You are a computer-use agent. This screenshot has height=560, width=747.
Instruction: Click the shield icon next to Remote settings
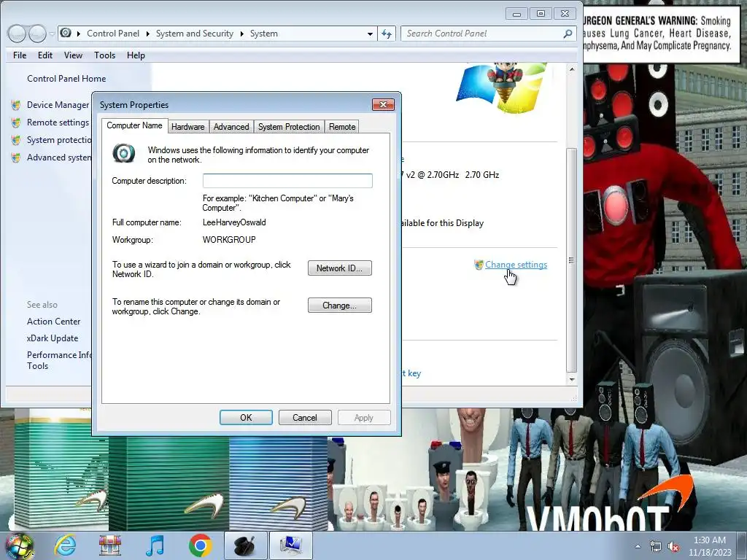(x=16, y=122)
